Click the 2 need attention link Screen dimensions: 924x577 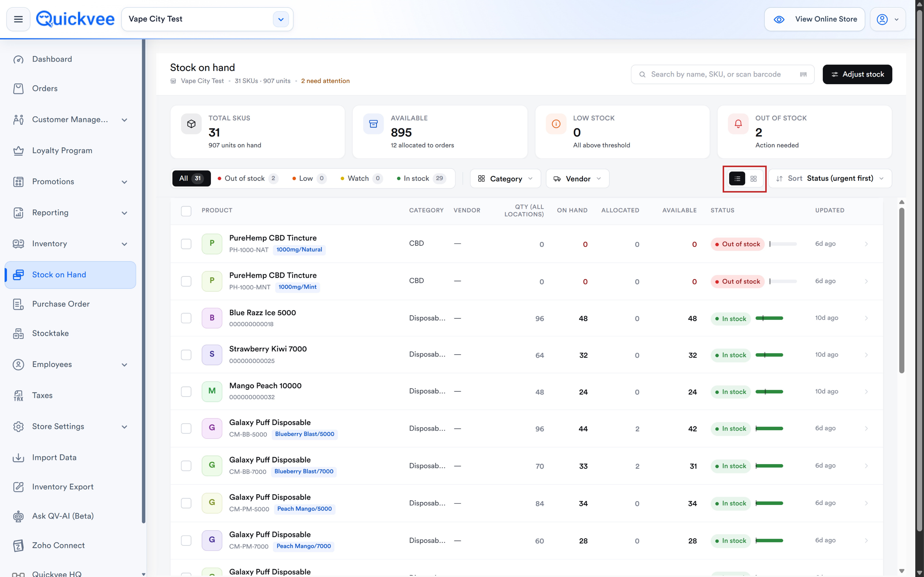click(x=325, y=81)
